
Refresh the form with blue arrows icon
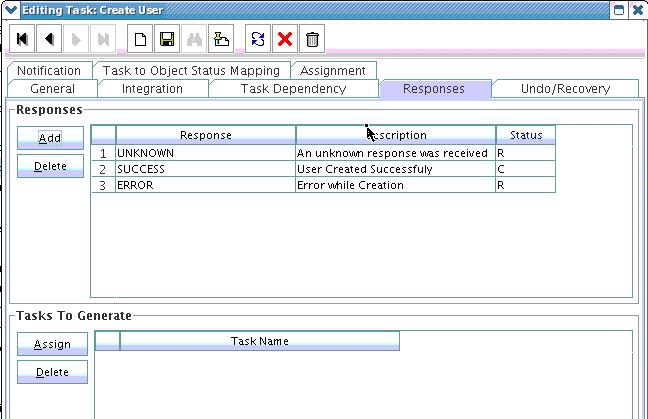coord(258,39)
